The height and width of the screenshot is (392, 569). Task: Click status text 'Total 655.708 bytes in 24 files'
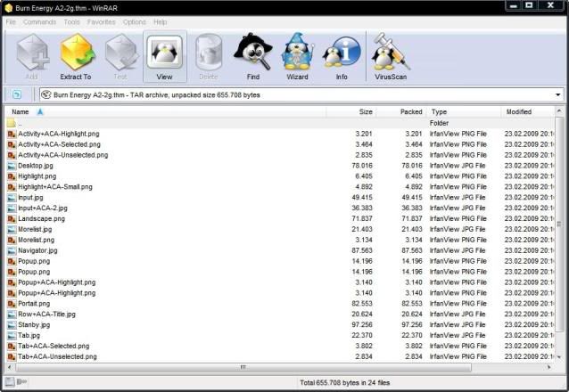[x=345, y=382]
